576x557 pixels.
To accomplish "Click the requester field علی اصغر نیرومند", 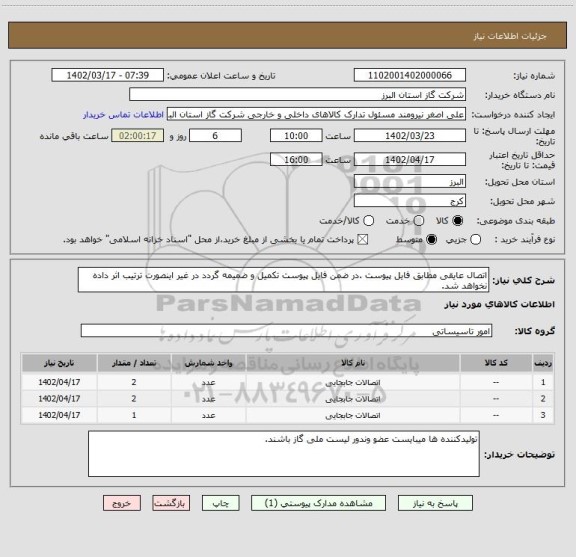I will click(x=316, y=114).
